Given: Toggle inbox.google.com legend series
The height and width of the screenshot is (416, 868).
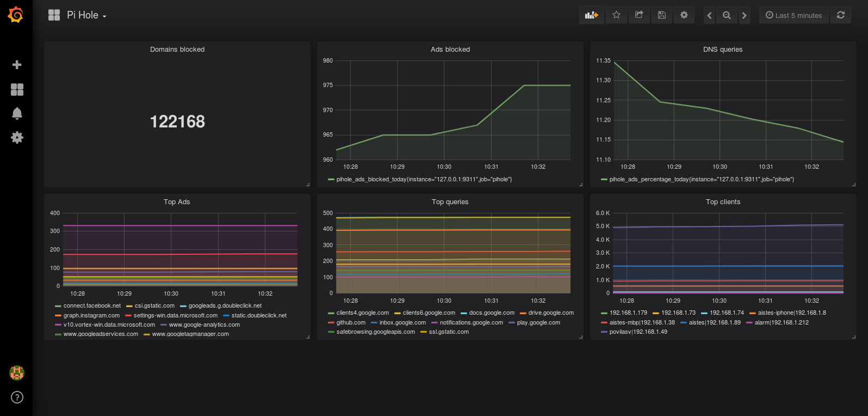Looking at the screenshot, I should pos(402,322).
